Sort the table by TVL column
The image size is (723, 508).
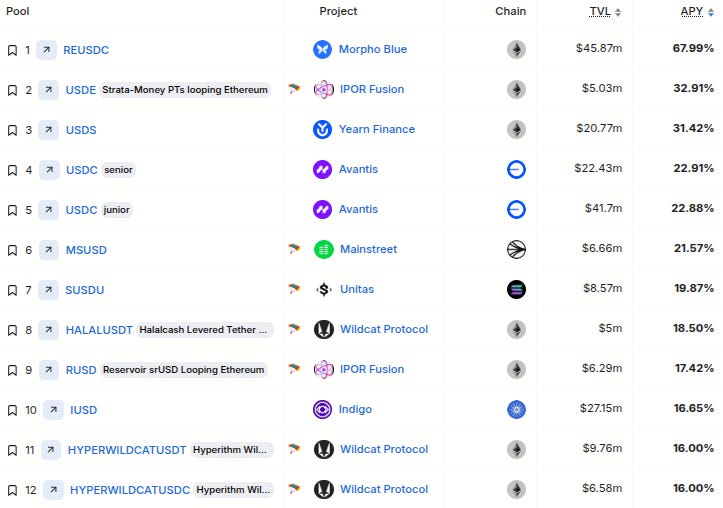click(x=605, y=12)
